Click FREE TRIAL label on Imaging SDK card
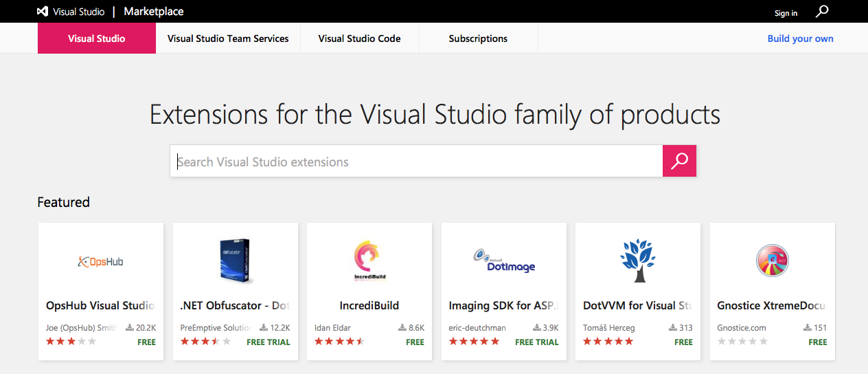 click(x=537, y=342)
